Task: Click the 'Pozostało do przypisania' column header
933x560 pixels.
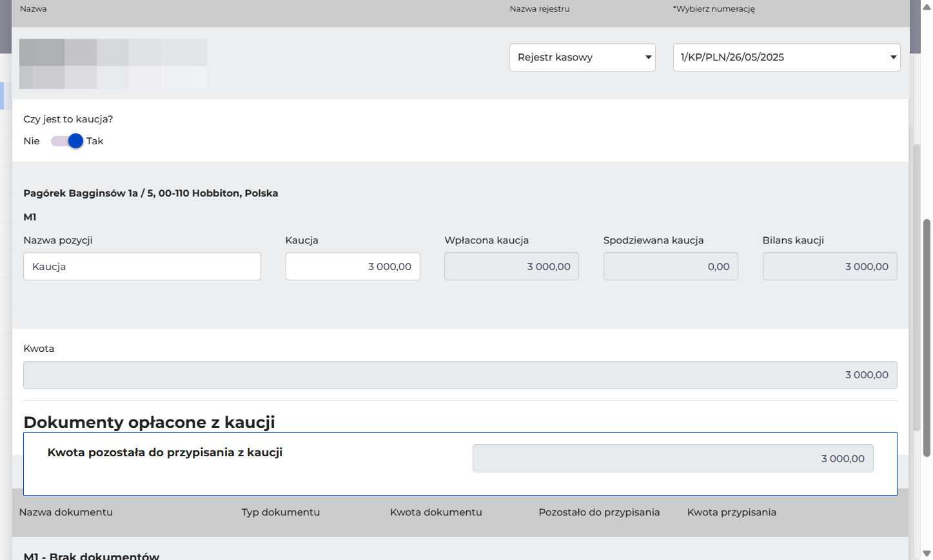Action: tap(599, 512)
